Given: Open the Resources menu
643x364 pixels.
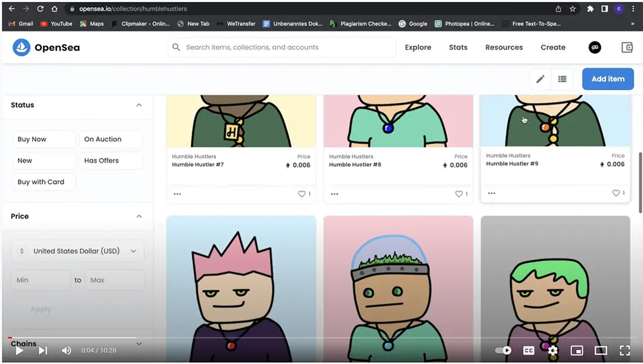Looking at the screenshot, I should [504, 48].
